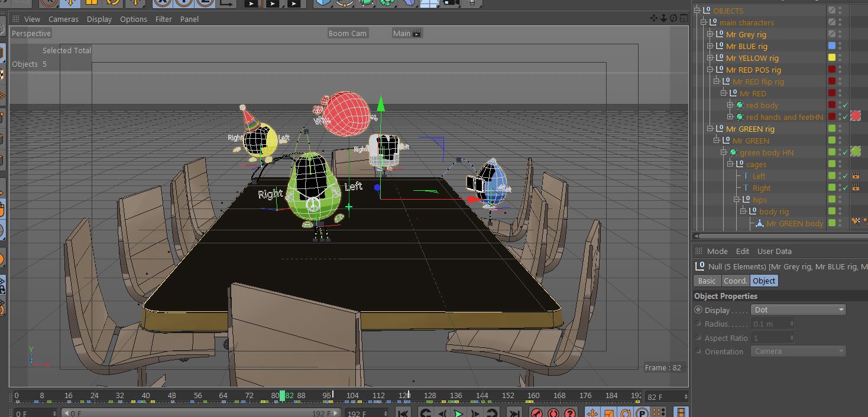Click the tag icon on the red hands and feetHN row

[x=856, y=117]
